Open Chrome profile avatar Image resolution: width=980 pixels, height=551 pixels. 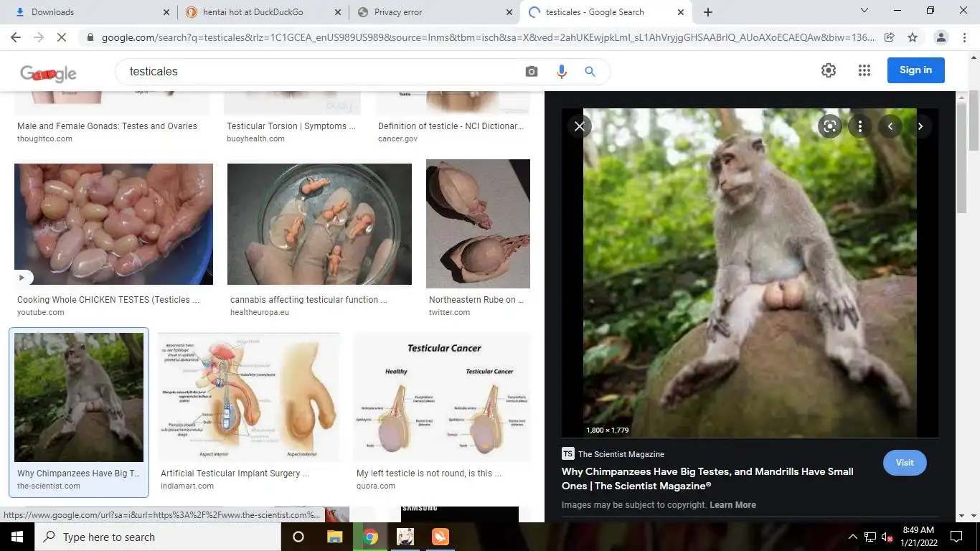[x=941, y=37]
